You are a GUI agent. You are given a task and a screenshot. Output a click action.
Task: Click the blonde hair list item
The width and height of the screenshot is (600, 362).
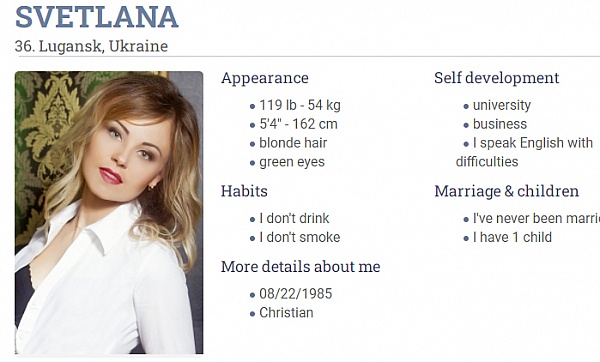293,143
